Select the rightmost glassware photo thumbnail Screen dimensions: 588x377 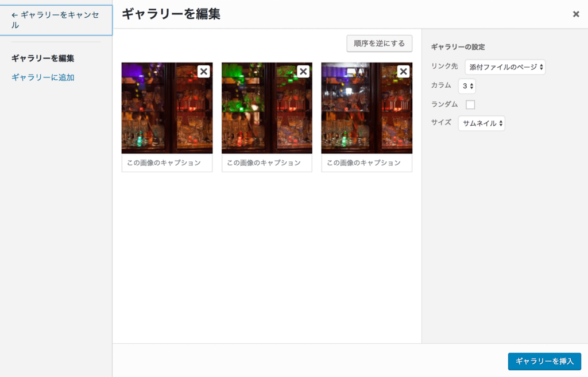(366, 109)
